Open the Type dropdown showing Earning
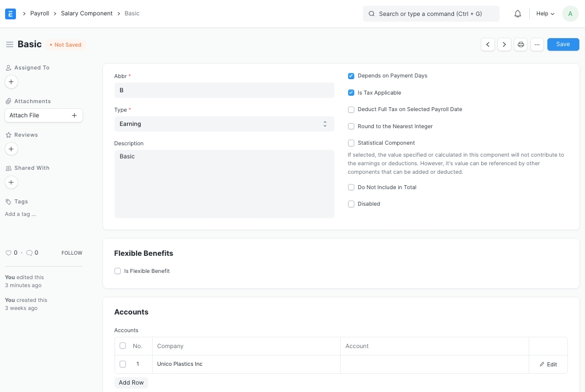This screenshot has height=392, width=585. pyautogui.click(x=224, y=124)
